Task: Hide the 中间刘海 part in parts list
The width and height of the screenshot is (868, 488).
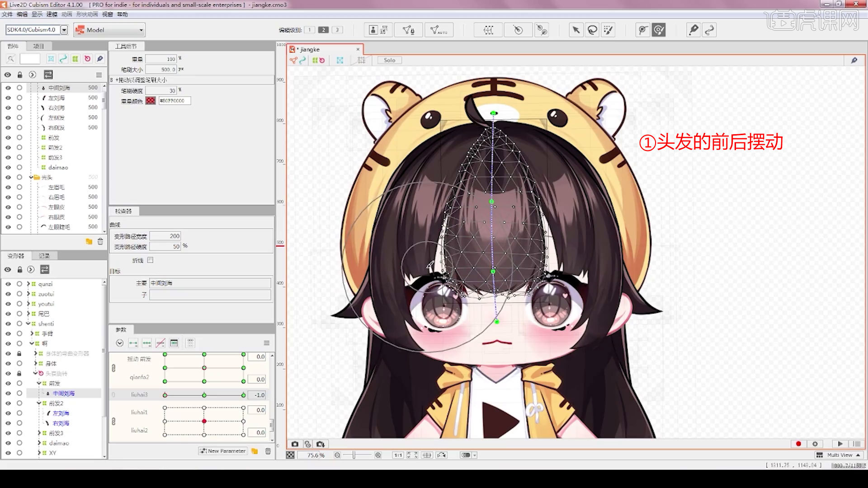Action: (8, 88)
